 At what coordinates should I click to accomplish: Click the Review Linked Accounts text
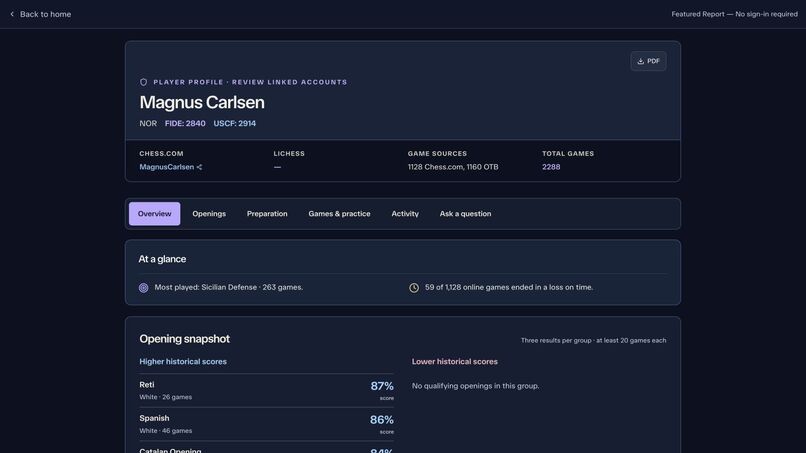coord(289,82)
